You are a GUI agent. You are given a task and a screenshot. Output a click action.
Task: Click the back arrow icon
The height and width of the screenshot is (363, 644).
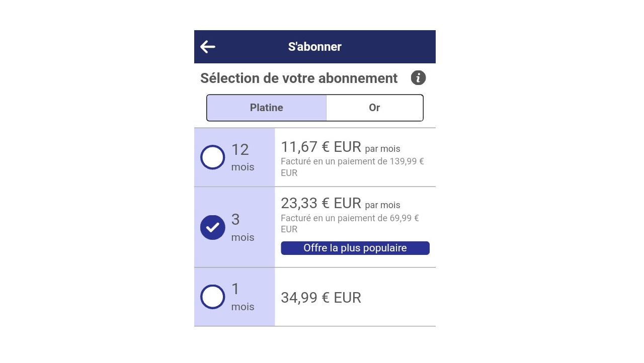click(207, 46)
